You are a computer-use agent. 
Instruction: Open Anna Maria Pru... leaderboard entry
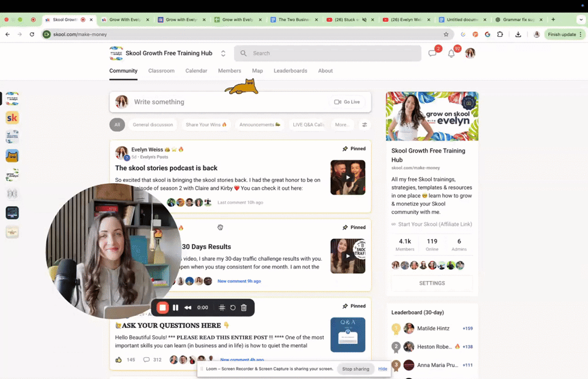pyautogui.click(x=438, y=365)
